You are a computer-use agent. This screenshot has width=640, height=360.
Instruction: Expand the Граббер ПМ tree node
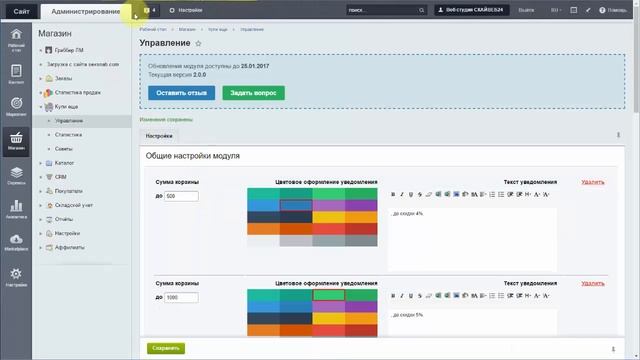[40, 50]
